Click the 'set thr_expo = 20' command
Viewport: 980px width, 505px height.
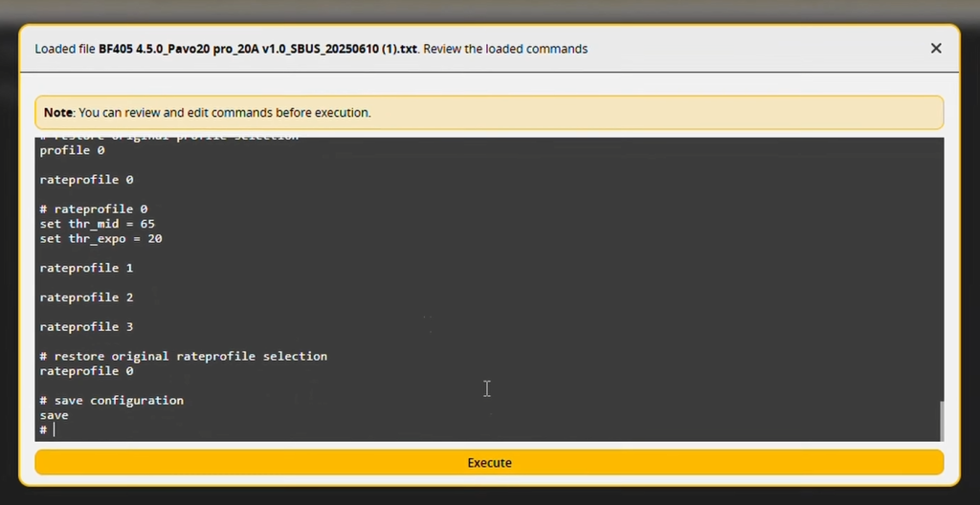[x=100, y=238]
